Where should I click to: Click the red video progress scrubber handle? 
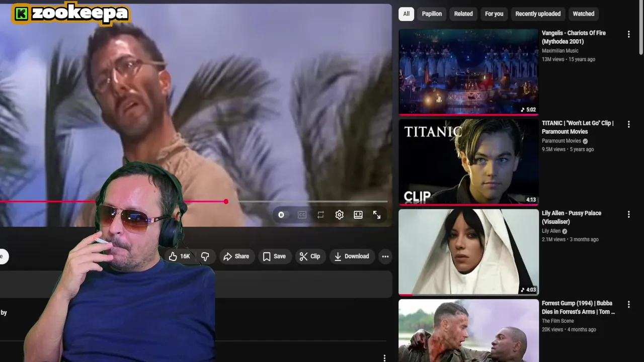pos(226,202)
